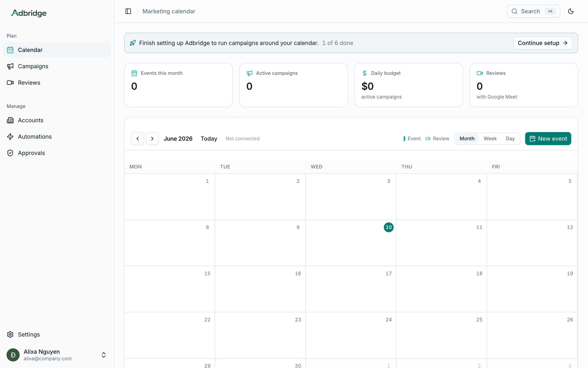Viewport: 588px width, 368px height.
Task: Click 1 of 6 done progress text
Action: click(338, 43)
